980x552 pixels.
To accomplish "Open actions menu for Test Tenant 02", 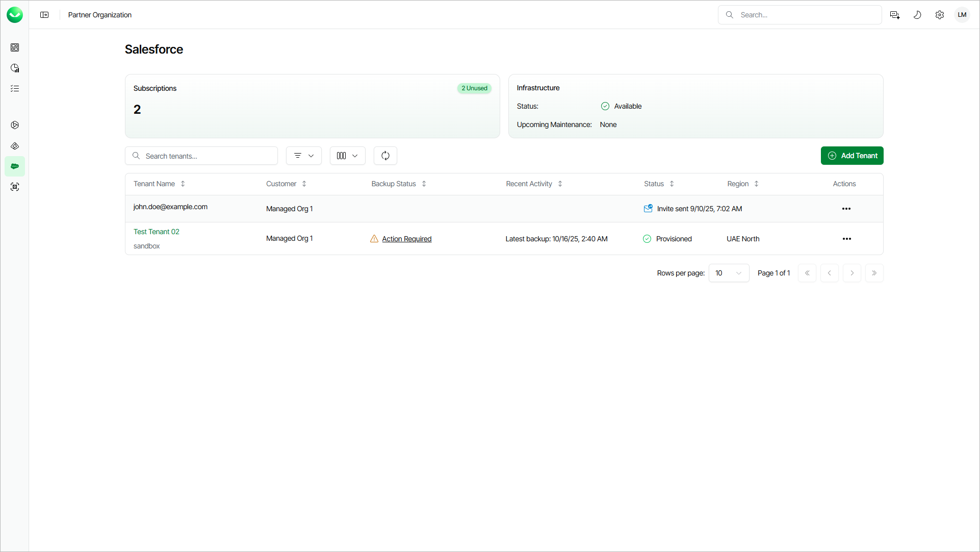I will pyautogui.click(x=846, y=239).
